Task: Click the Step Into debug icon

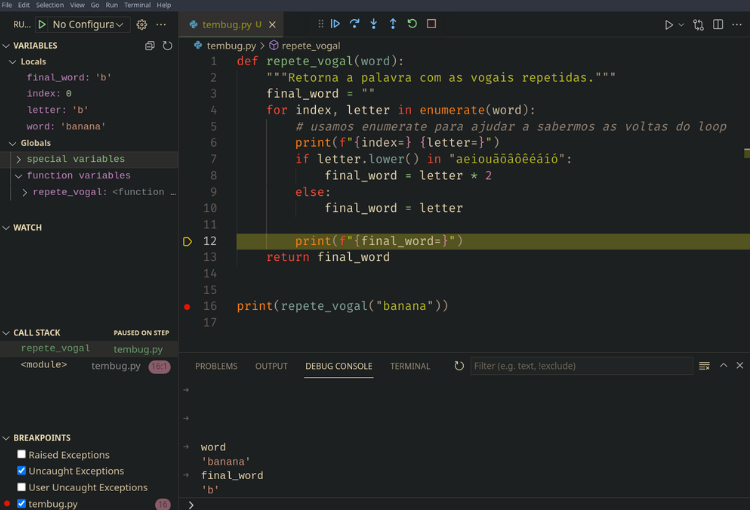Action: coord(373,24)
